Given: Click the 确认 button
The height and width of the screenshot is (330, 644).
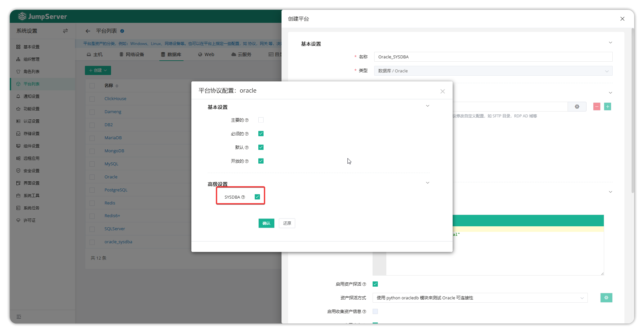Looking at the screenshot, I should click(266, 223).
